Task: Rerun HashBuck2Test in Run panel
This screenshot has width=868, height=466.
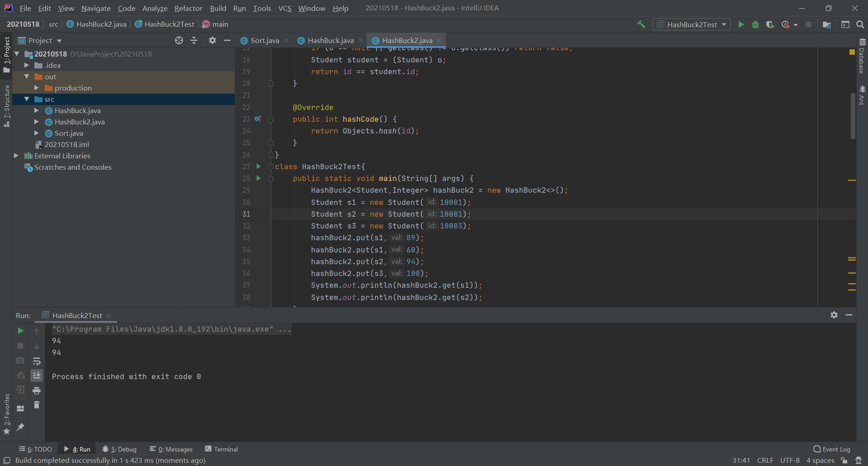Action: click(x=20, y=331)
